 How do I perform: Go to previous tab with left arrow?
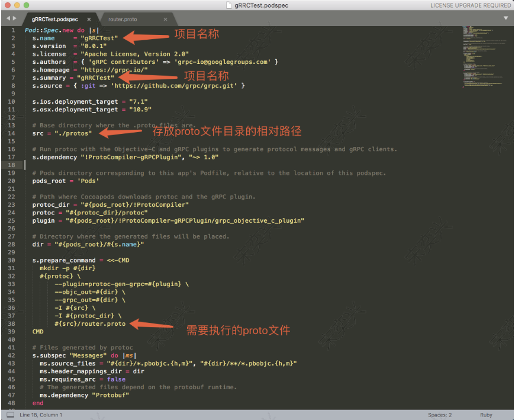coord(8,18)
